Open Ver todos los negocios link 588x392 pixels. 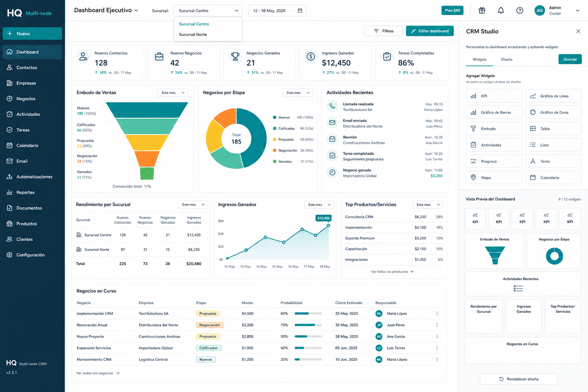pos(98,373)
